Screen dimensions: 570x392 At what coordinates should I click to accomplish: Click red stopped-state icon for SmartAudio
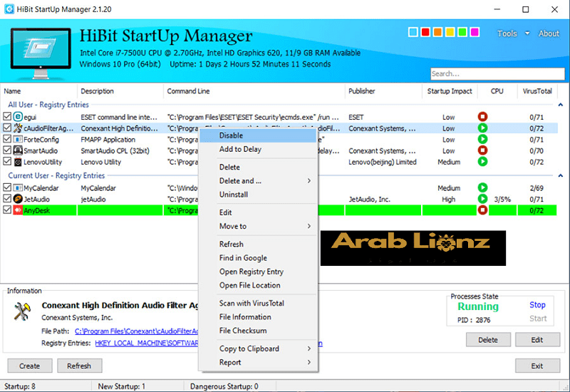[482, 150]
